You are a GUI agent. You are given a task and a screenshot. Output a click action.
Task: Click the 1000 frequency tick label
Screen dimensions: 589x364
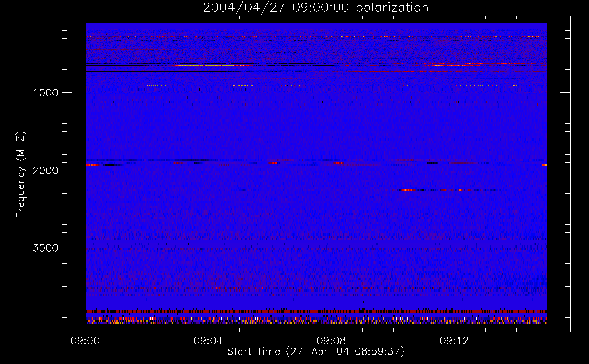click(x=46, y=93)
